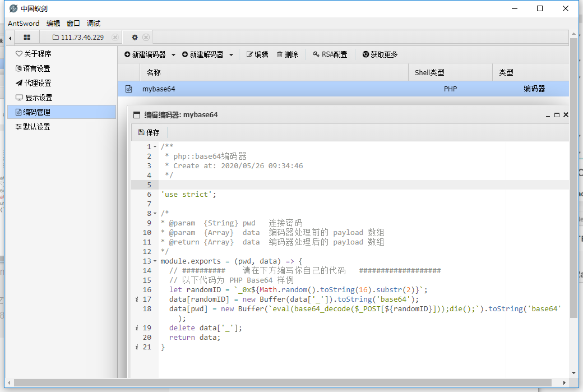Click the info marker on line 17
Image resolution: width=583 pixels, height=392 pixels.
(136, 299)
